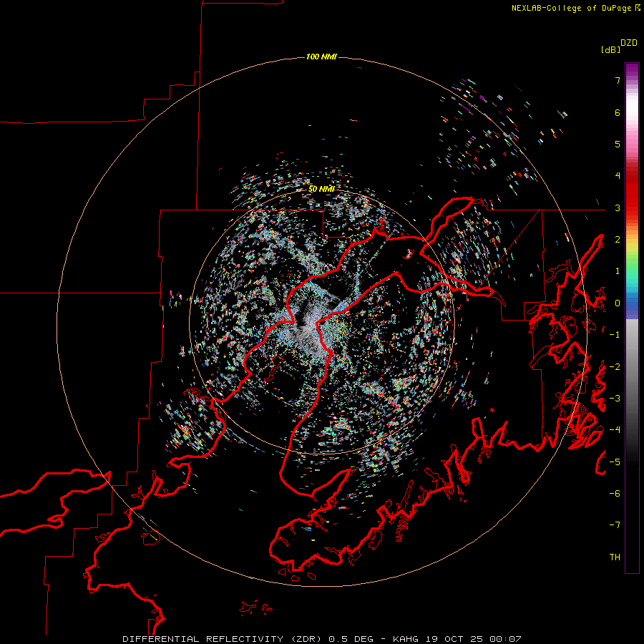The width and height of the screenshot is (644, 644).
Task: Click the -3 dB tick label on scale
Action: 615,399
